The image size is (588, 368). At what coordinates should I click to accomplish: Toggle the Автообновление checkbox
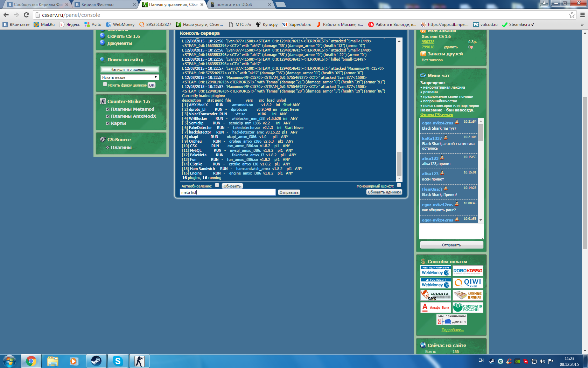pos(217,185)
